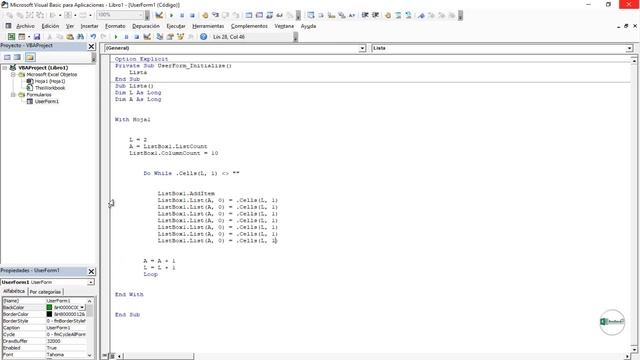Toggle Design Mode icon in Debug toolbar
Screen dimensions: 640x360
[x=159, y=15]
